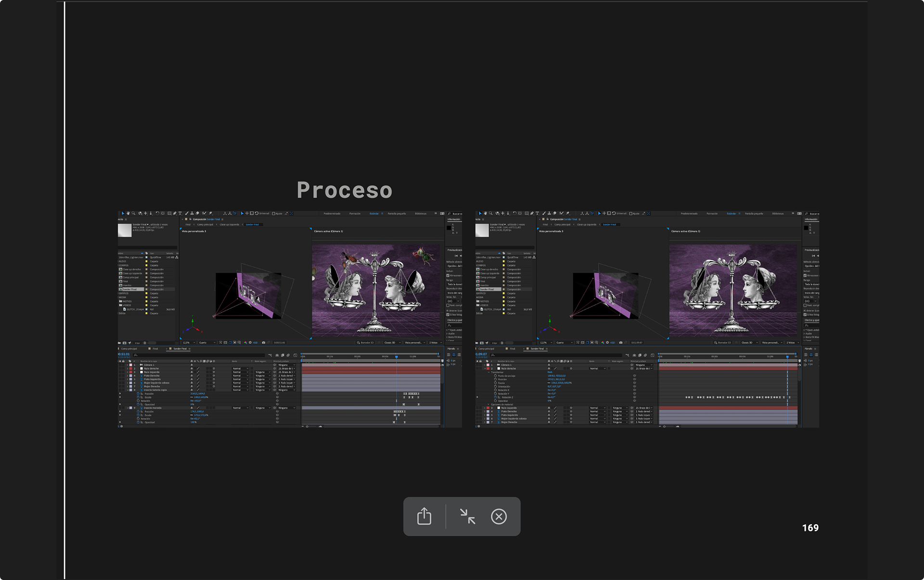The image size is (924, 580).
Task: Close the viewer with the circled X icon
Action: coord(499,517)
